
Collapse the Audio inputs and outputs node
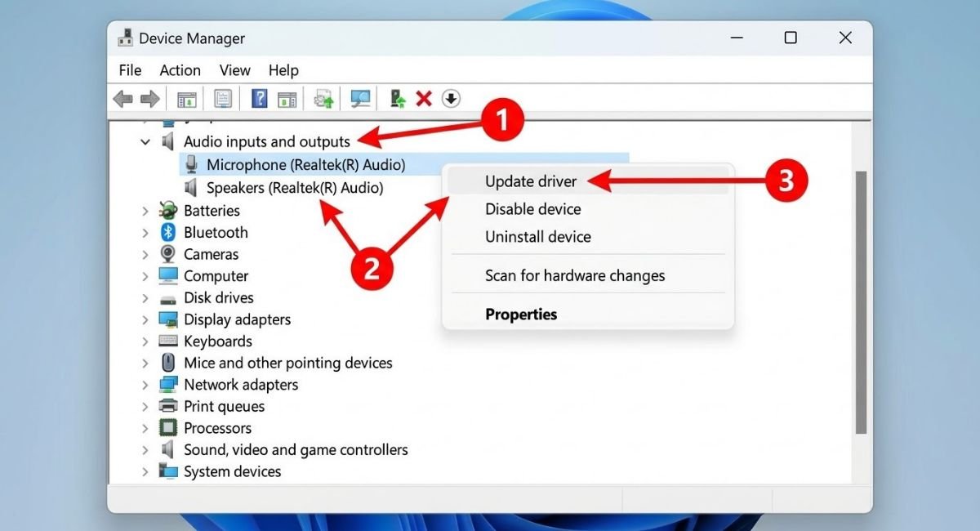pos(145,141)
